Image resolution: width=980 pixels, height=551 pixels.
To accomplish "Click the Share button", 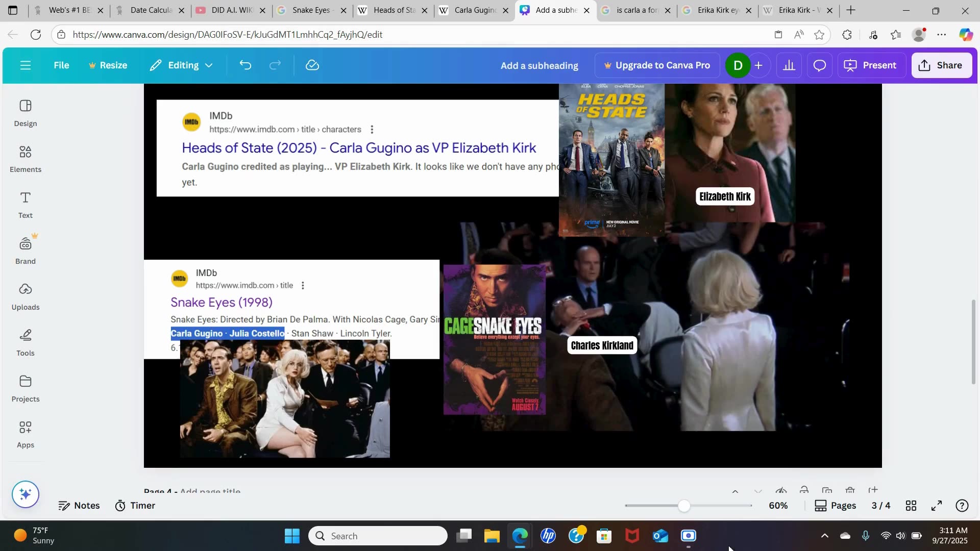I will [941, 65].
